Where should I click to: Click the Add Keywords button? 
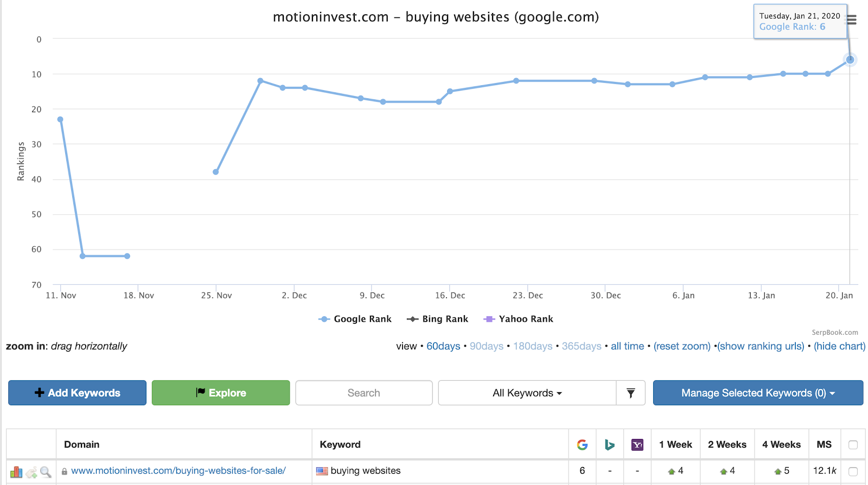click(77, 393)
